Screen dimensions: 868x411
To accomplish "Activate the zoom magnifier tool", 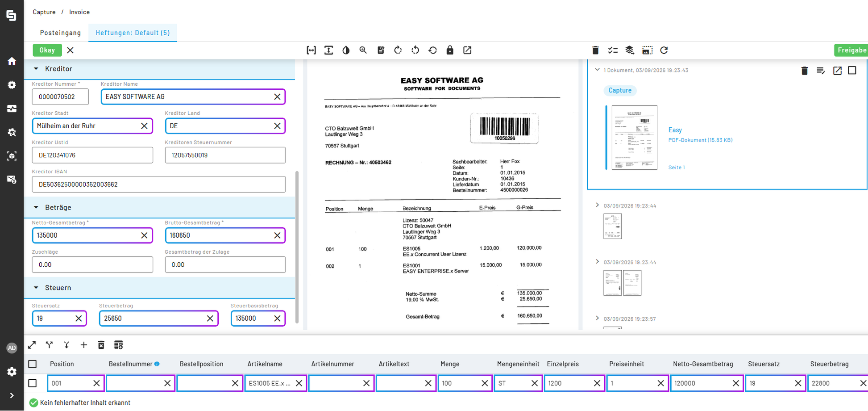I will click(363, 50).
